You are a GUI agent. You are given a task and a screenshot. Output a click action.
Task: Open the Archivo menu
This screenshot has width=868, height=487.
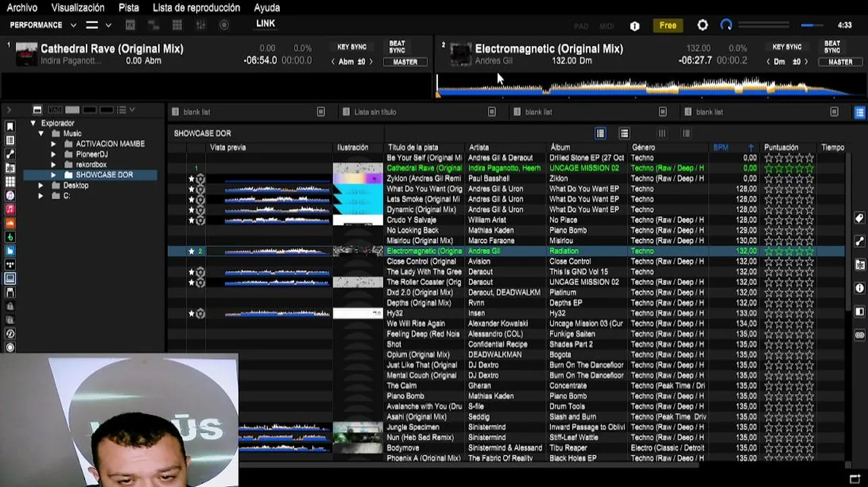click(22, 7)
